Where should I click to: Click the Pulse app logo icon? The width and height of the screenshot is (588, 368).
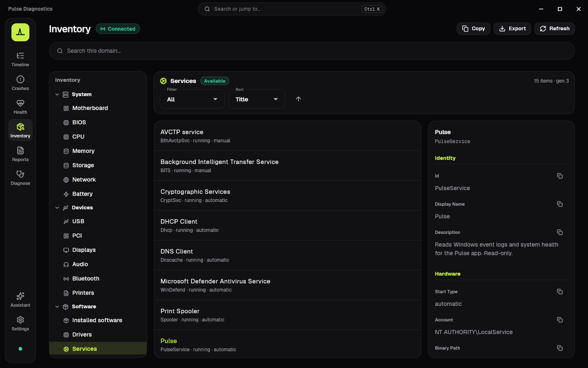tap(20, 32)
